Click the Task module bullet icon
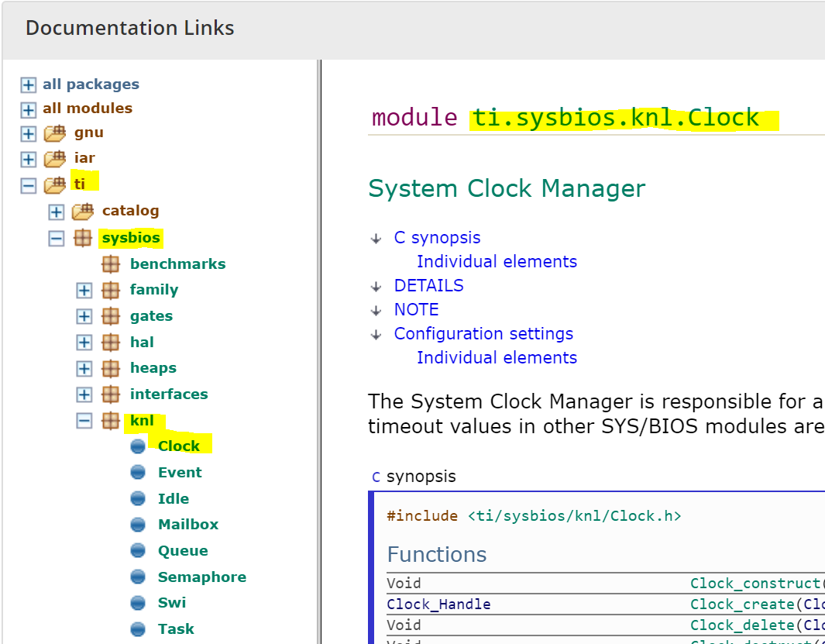The width and height of the screenshot is (825, 644). 138,629
